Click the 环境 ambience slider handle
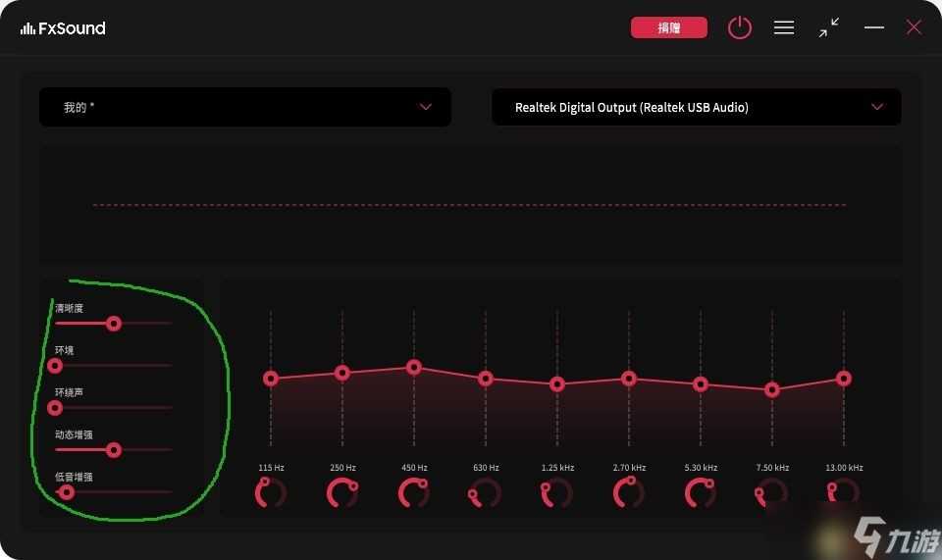 pyautogui.click(x=55, y=366)
